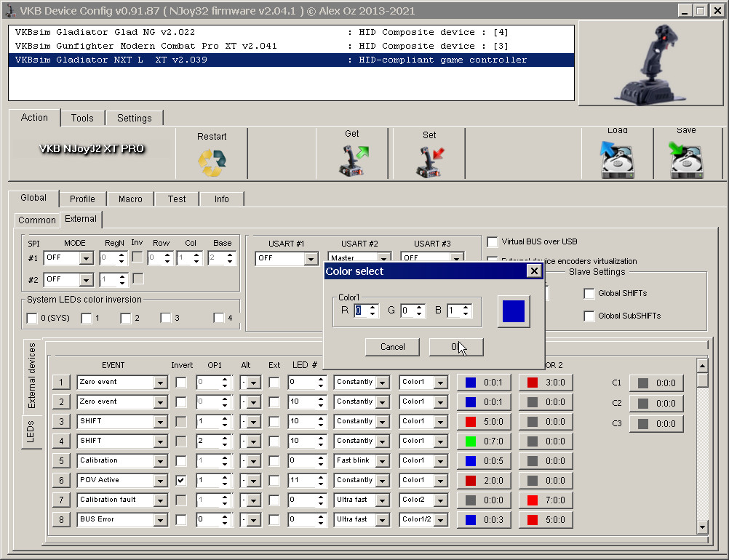This screenshot has height=560, width=729.
Task: Cancel the Color select dialog
Action: tap(392, 347)
